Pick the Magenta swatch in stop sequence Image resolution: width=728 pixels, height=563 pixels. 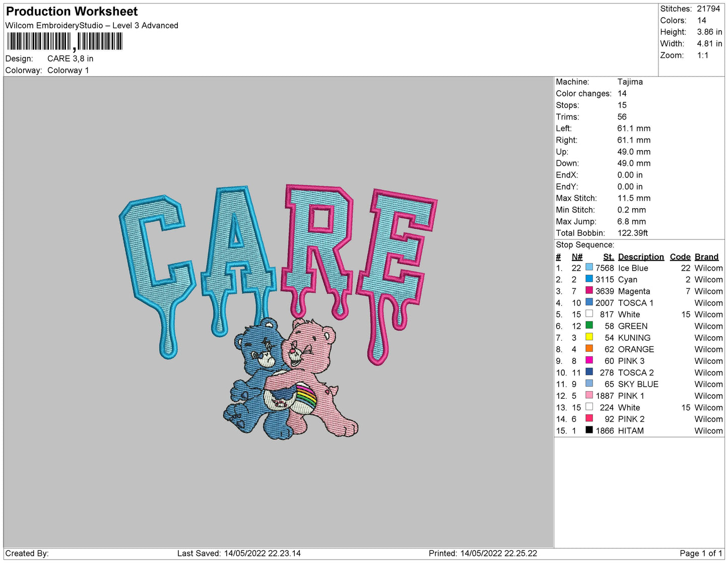point(589,290)
